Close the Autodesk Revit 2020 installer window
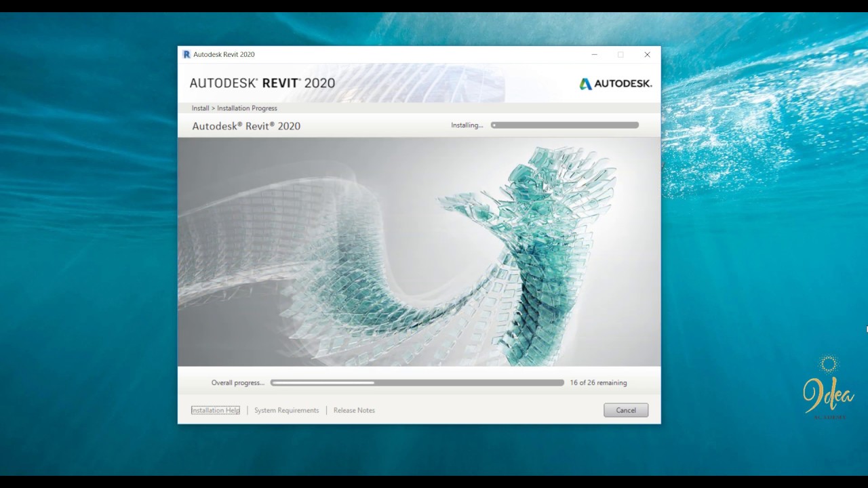Screen dimensions: 868x488 click(x=647, y=54)
